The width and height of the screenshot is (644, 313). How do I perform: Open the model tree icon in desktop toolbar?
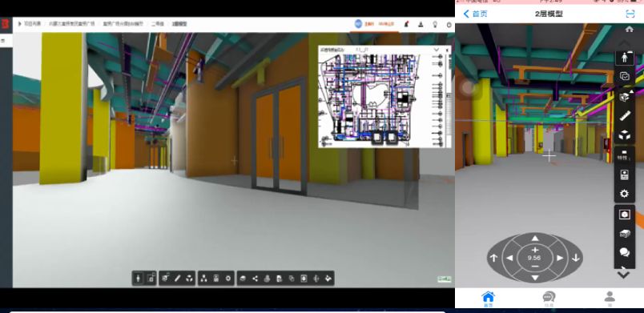[x=203, y=279]
